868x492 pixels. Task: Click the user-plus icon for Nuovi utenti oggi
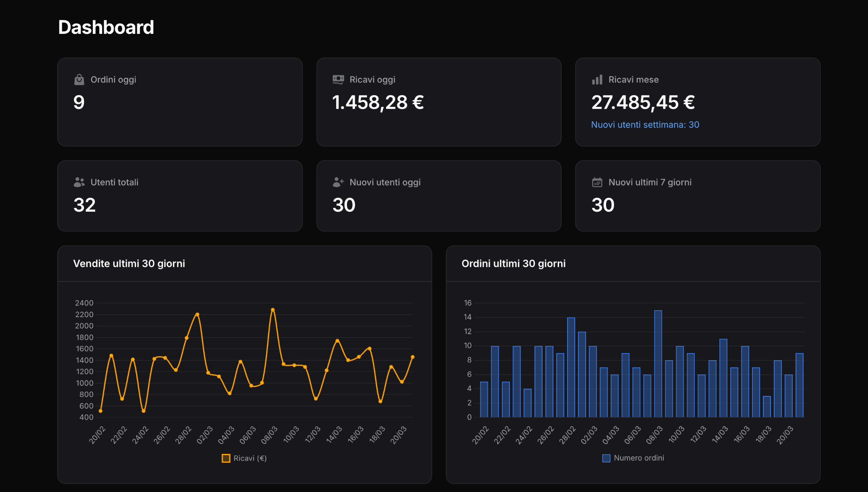coord(338,182)
